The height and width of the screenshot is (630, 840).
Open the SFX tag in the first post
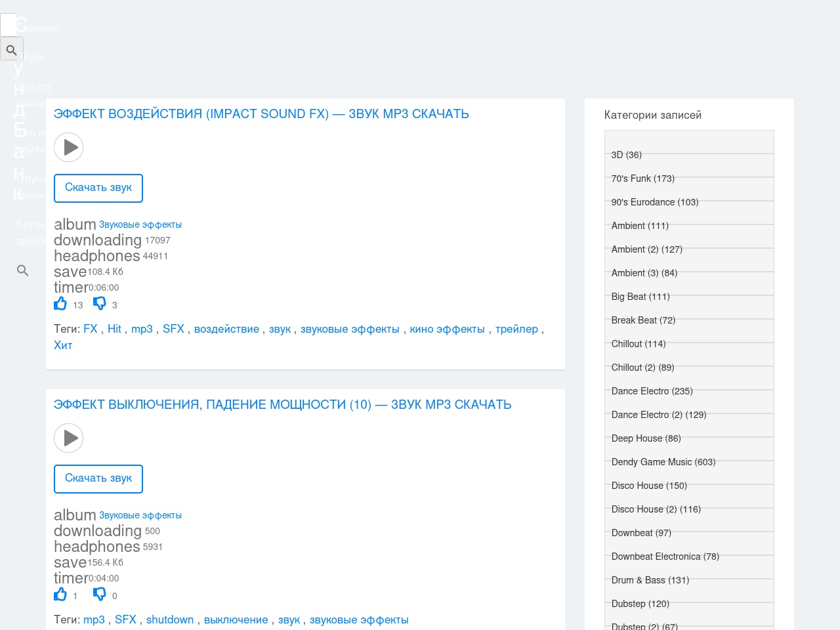(x=173, y=329)
